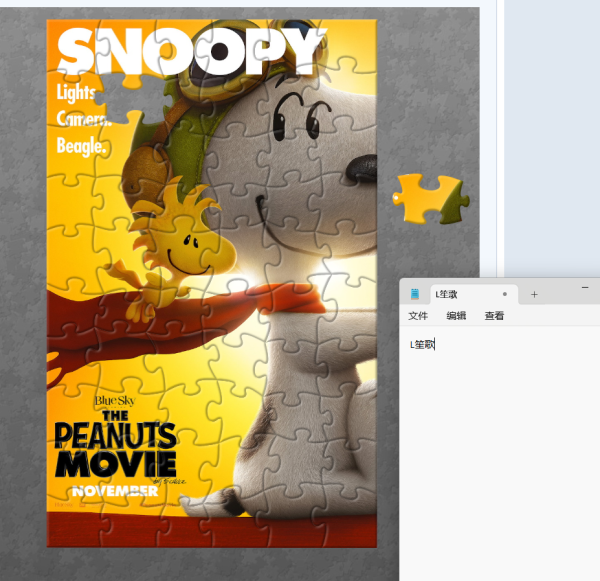Click in the Notepad text area after L笙歌
Screen dimensions: 600x581
pyautogui.click(x=435, y=344)
